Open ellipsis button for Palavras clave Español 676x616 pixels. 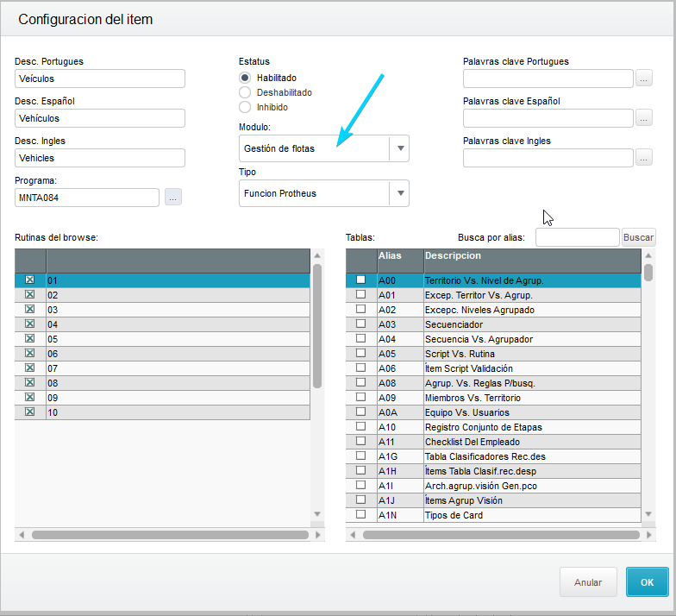pyautogui.click(x=643, y=117)
